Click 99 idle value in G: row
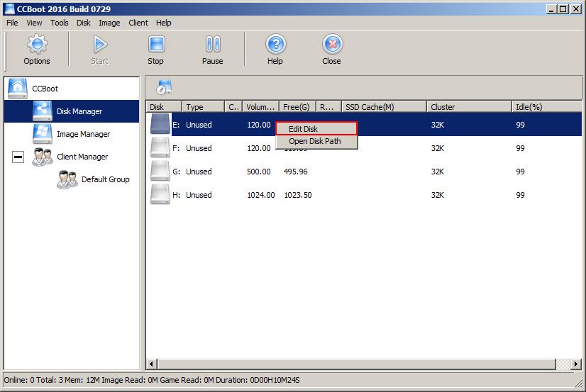 pos(520,172)
